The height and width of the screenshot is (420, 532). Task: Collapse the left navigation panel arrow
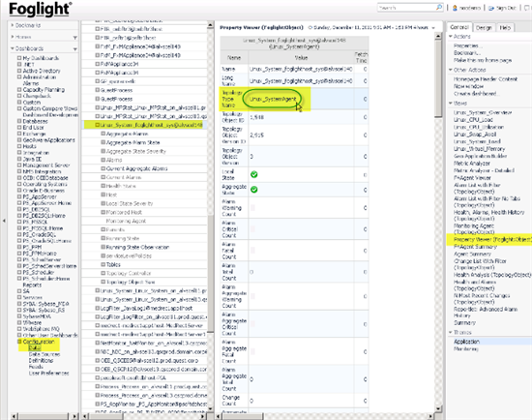(x=4, y=221)
